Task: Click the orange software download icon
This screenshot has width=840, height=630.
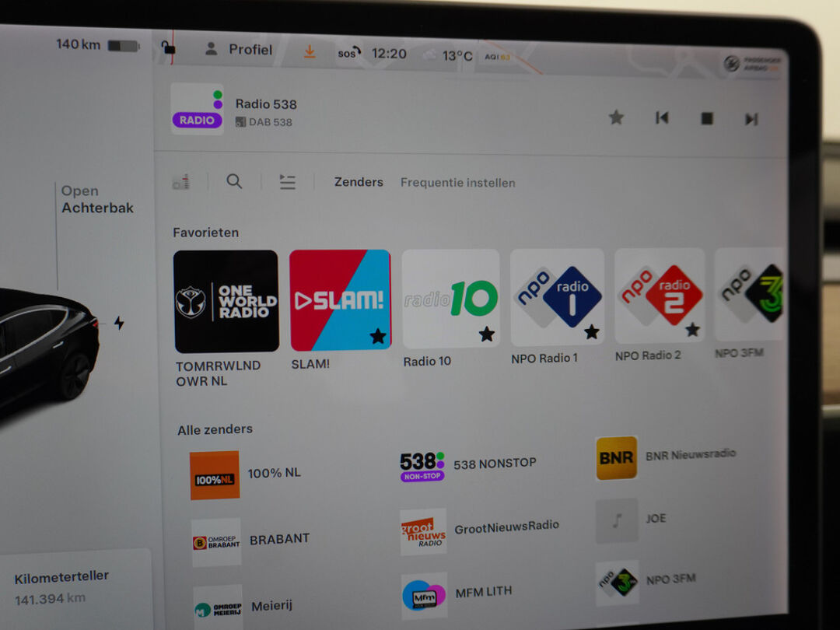Action: point(310,51)
